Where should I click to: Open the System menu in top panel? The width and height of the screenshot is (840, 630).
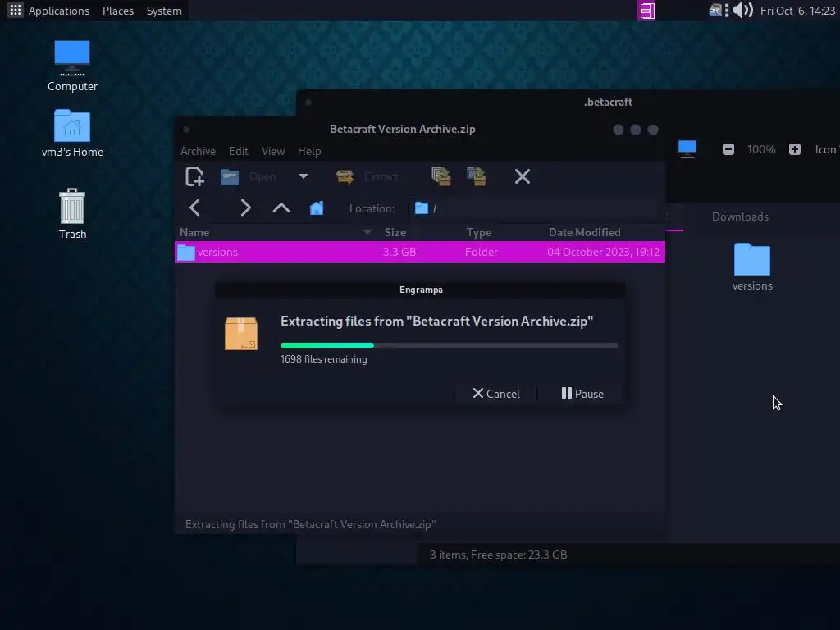point(164,11)
